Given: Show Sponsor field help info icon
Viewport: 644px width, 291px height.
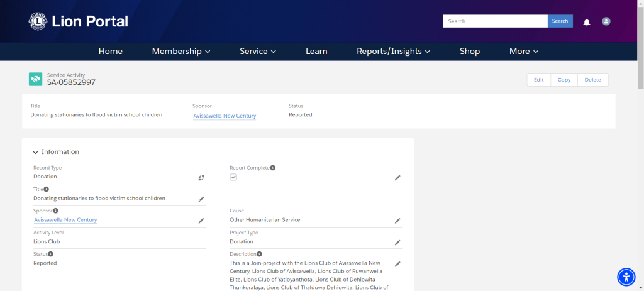Looking at the screenshot, I should click(56, 211).
